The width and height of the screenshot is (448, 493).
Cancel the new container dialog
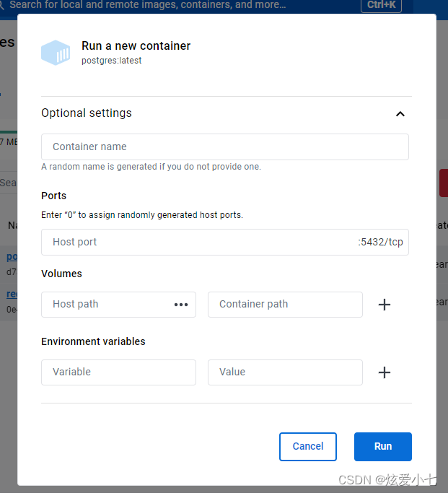(x=308, y=447)
